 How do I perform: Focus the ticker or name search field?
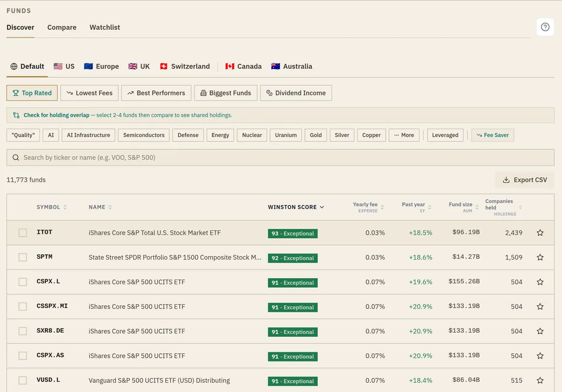tap(280, 157)
